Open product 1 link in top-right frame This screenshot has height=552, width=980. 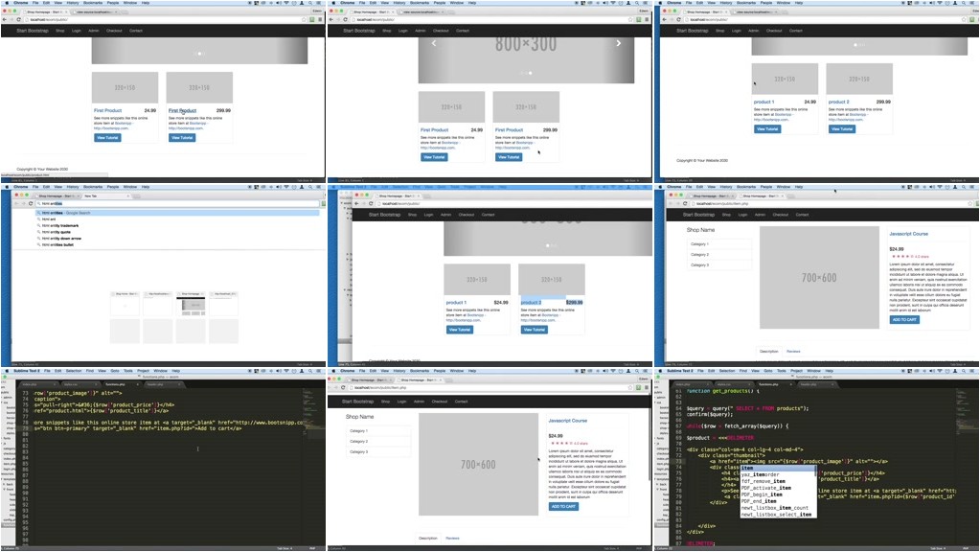[x=763, y=102]
